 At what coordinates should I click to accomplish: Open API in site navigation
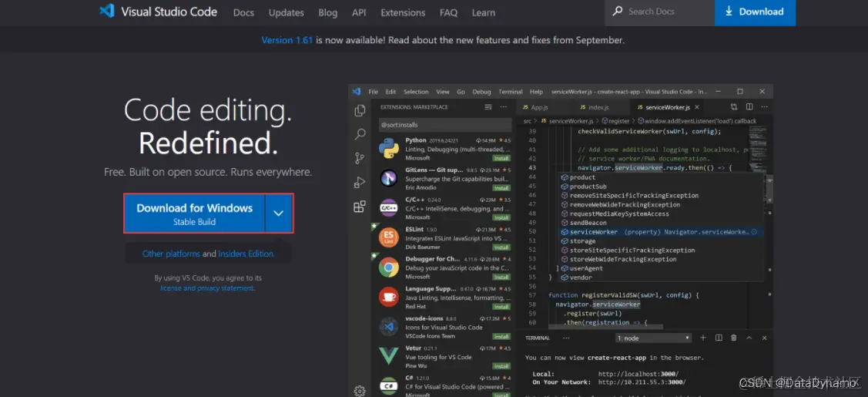(359, 12)
